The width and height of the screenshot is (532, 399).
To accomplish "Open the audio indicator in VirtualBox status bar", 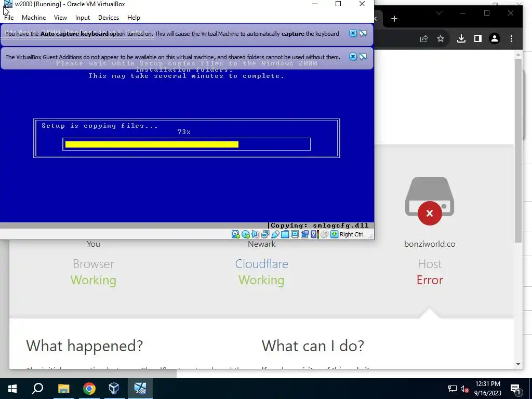I will (255, 234).
